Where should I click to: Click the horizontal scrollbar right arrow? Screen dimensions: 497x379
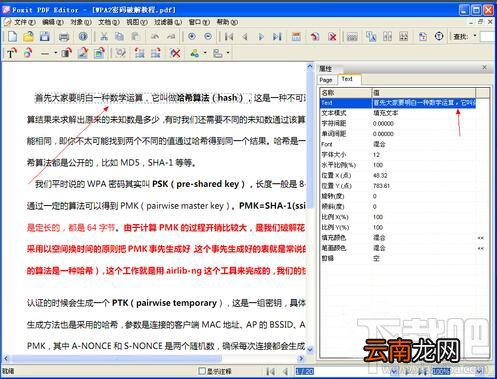301,359
